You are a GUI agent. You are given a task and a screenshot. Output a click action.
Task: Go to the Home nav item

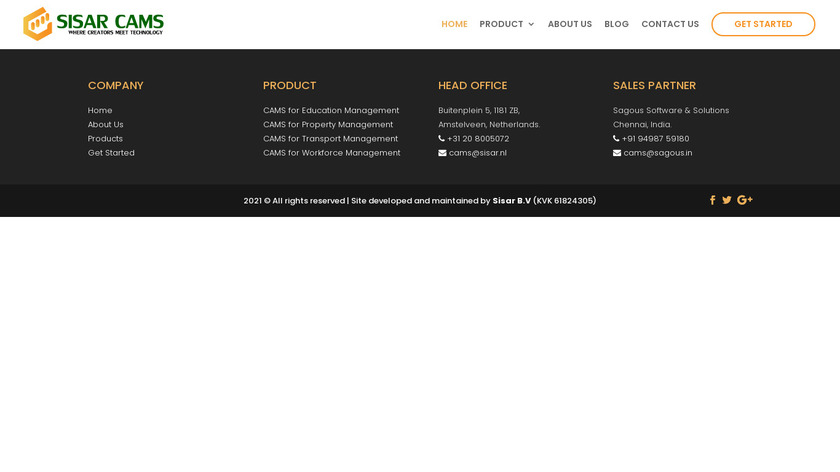454,24
